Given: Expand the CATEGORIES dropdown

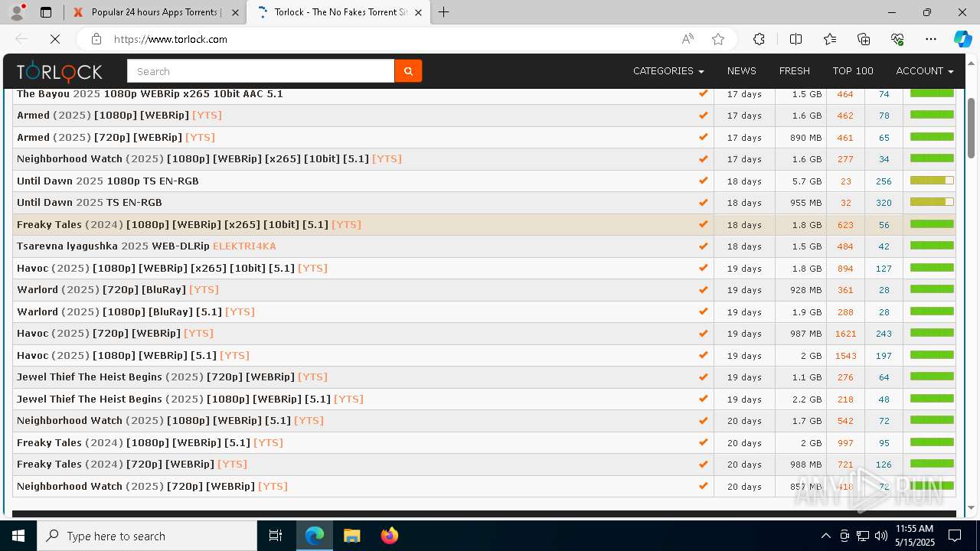Looking at the screenshot, I should (x=668, y=71).
